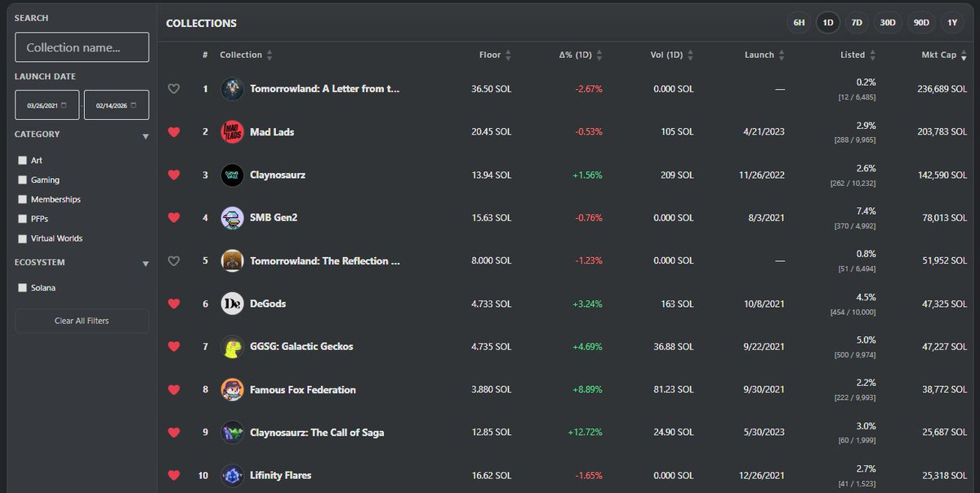Switch to the 90D timeframe
980x493 pixels.
tap(920, 23)
